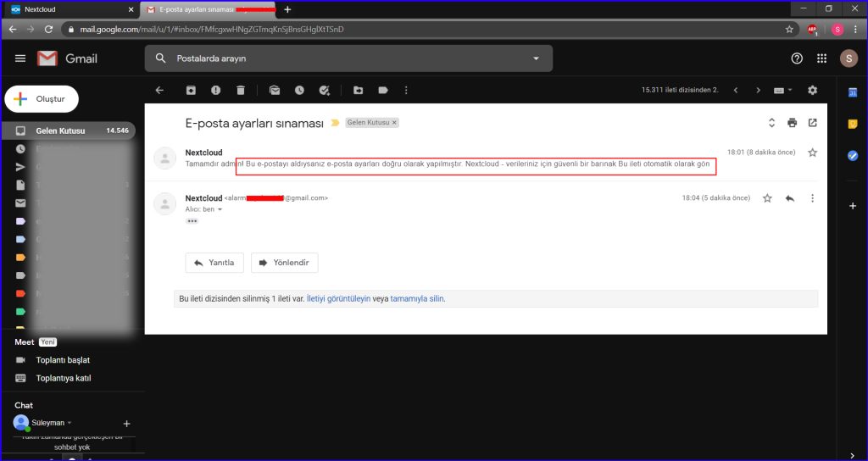Open the Chrome profile avatar
Screen dimensions: 868x461
click(x=837, y=30)
